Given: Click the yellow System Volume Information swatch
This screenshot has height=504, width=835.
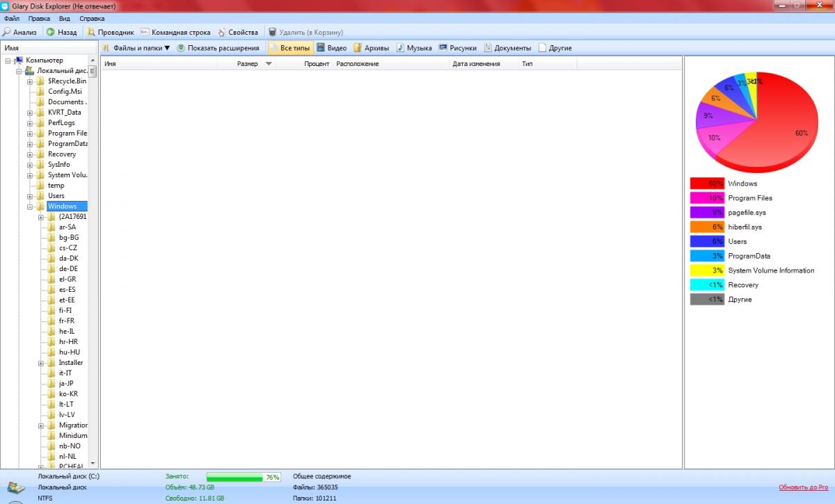Looking at the screenshot, I should (707, 270).
